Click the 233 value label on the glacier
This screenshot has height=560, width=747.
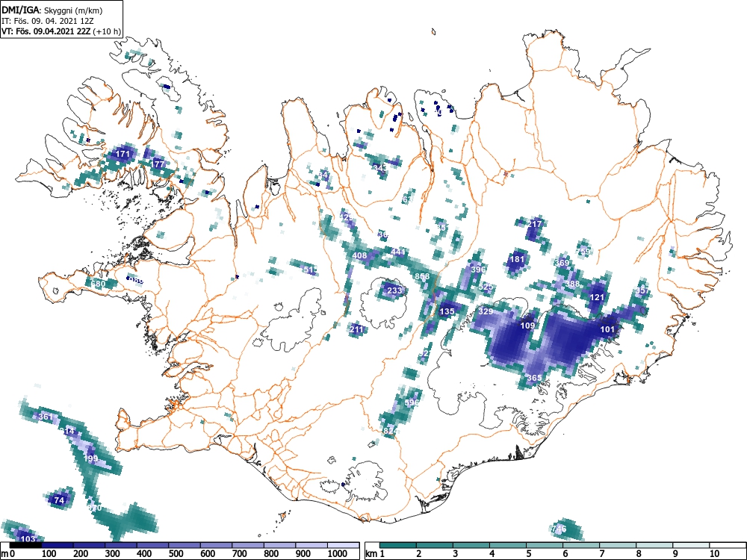pyautogui.click(x=395, y=290)
